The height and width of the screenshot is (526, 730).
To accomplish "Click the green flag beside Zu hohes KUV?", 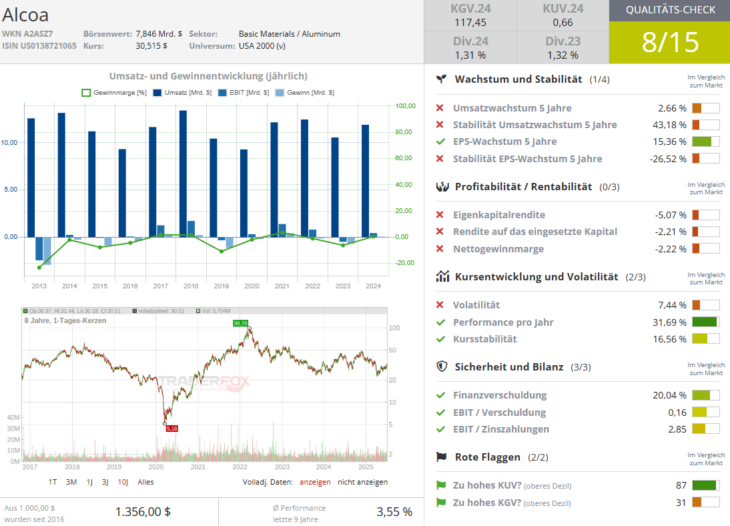I will pos(441,486).
